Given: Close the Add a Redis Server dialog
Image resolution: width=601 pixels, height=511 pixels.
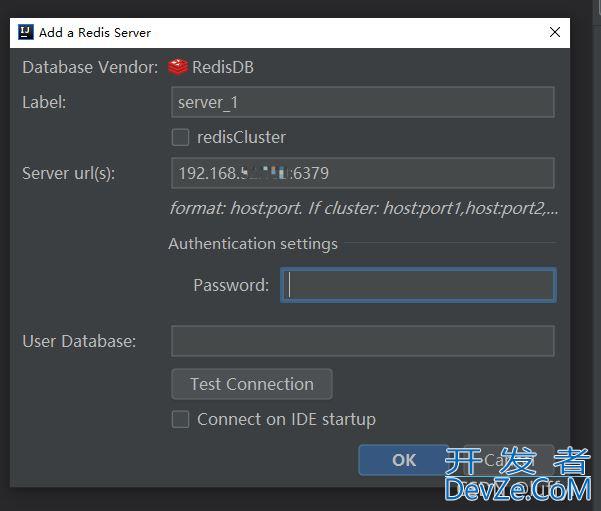Looking at the screenshot, I should 555,32.
